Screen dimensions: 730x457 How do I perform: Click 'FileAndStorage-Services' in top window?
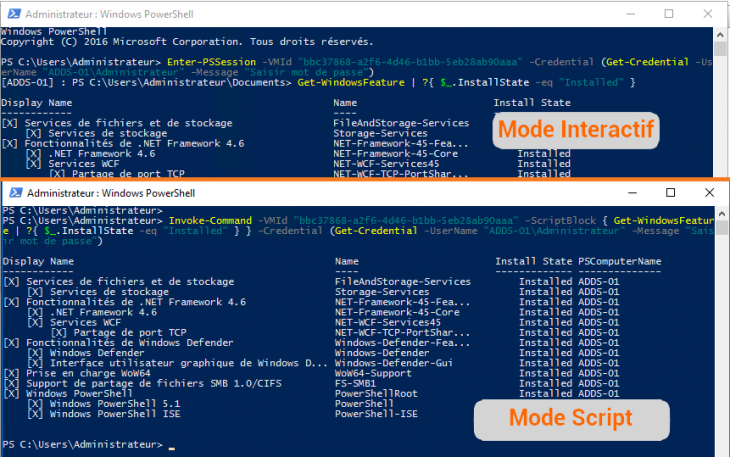[x=401, y=123]
